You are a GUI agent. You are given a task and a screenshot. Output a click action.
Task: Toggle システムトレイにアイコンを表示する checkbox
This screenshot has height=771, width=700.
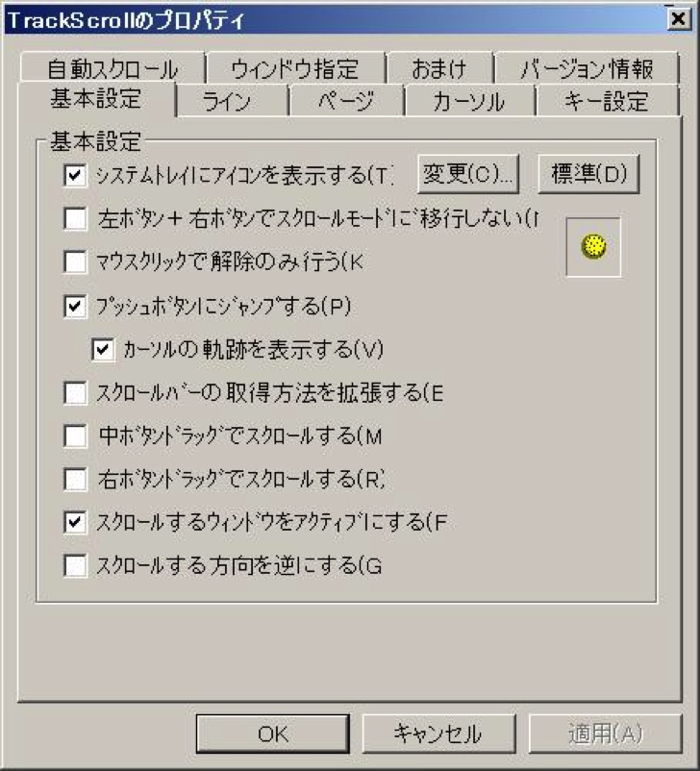(75, 176)
